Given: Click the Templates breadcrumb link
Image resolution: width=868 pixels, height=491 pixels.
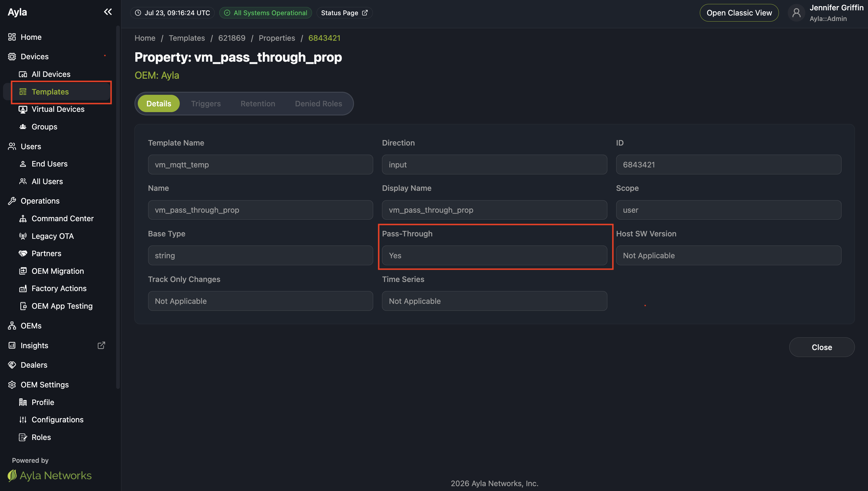Looking at the screenshot, I should pos(187,38).
